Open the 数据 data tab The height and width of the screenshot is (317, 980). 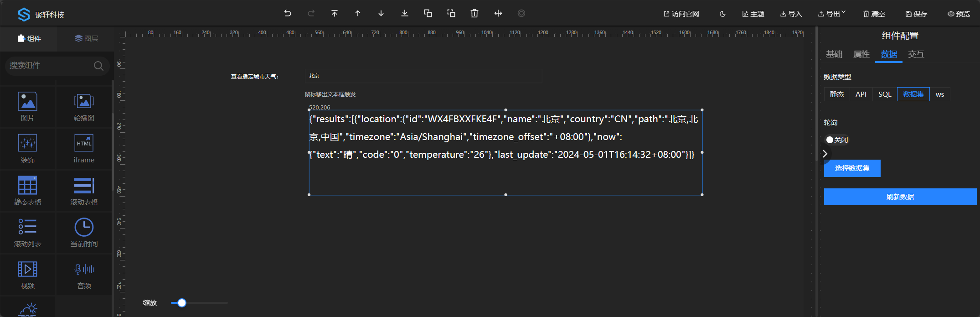pyautogui.click(x=889, y=54)
